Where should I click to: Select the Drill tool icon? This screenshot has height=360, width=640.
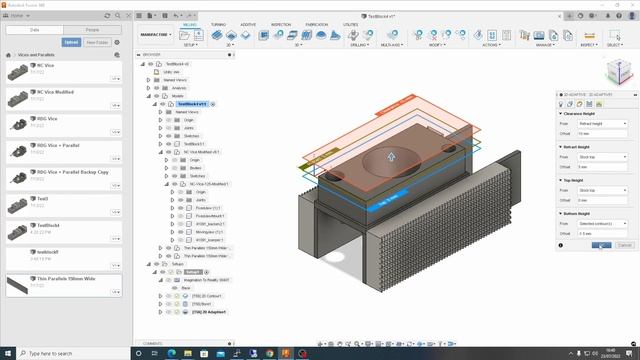[353, 35]
